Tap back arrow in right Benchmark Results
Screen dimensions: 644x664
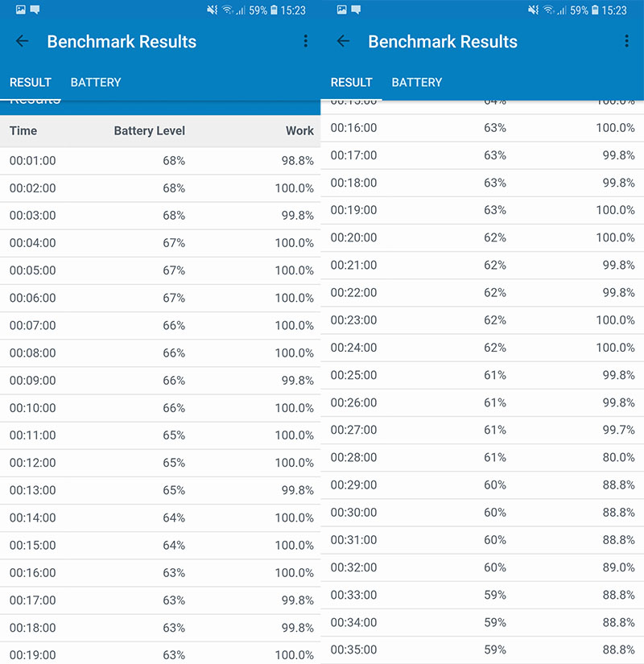[343, 42]
